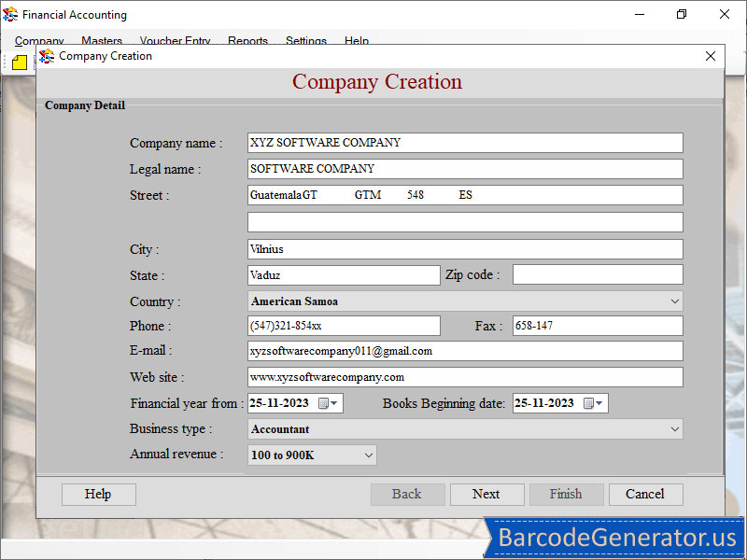This screenshot has height=560, width=747.
Task: Click the Cancel button
Action: click(645, 495)
